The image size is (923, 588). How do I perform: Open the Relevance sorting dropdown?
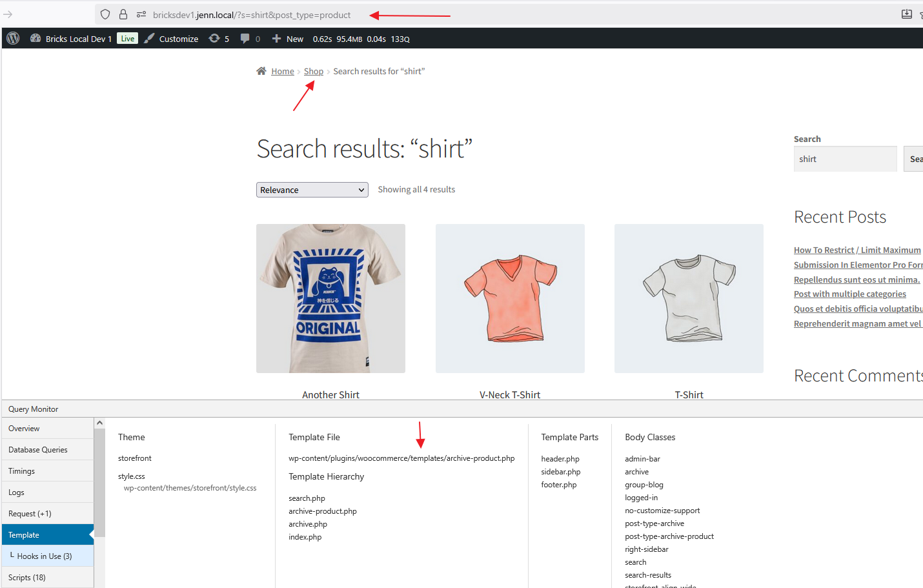(x=312, y=190)
